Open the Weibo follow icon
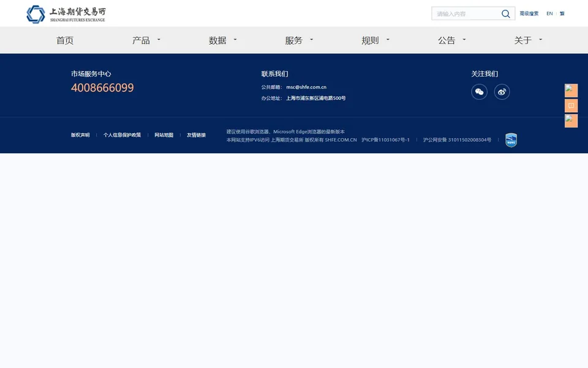The width and height of the screenshot is (588, 368). [x=502, y=91]
